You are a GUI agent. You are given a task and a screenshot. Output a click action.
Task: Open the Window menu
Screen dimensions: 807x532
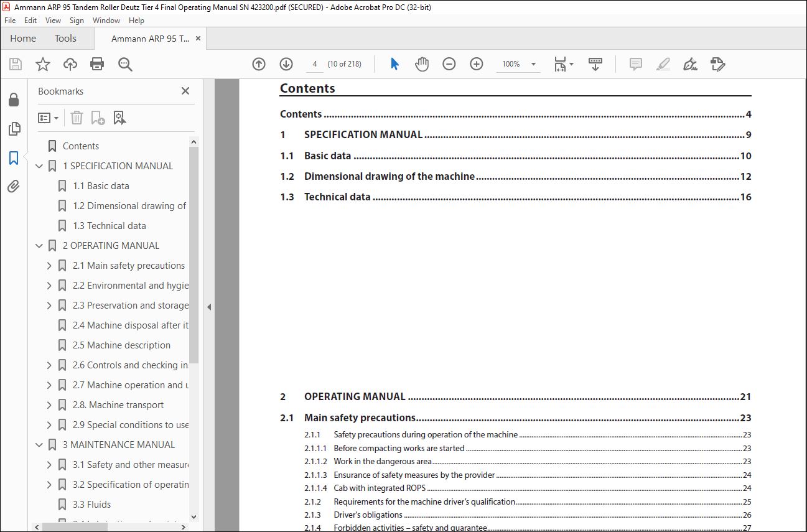click(x=106, y=21)
